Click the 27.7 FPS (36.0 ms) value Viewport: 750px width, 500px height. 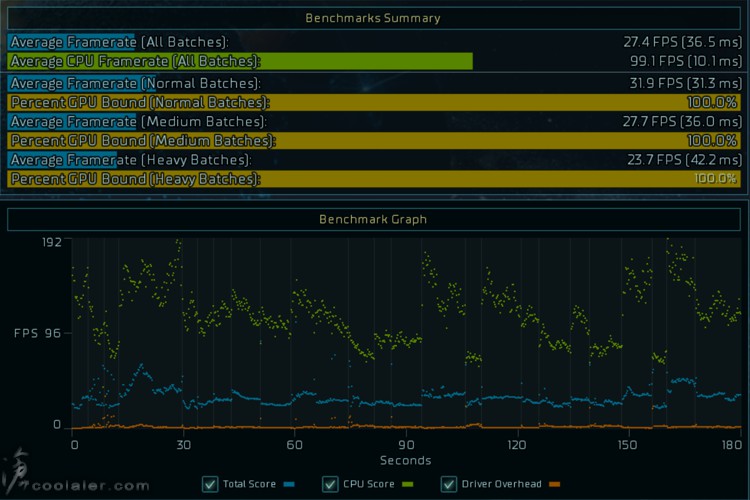pyautogui.click(x=682, y=122)
